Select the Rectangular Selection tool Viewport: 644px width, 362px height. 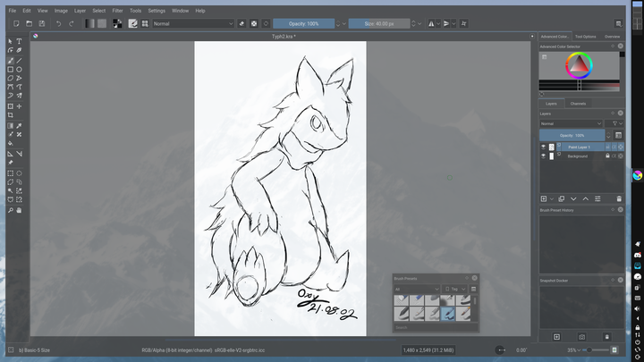[10, 173]
